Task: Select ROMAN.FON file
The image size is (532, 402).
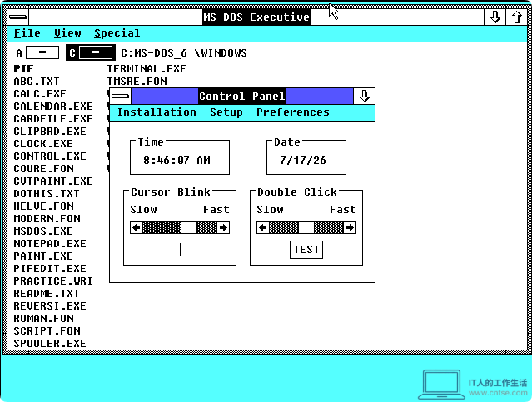Action: click(x=43, y=319)
